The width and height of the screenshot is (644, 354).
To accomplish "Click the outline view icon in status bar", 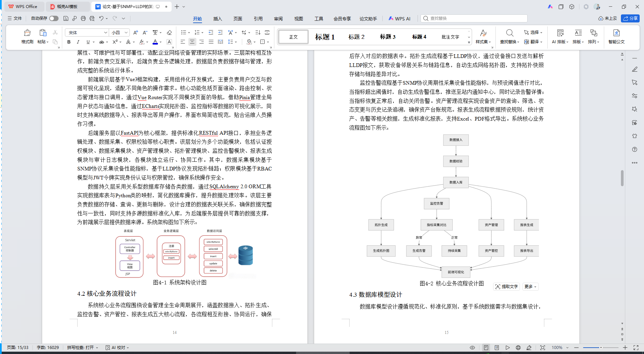I will 497,348.
